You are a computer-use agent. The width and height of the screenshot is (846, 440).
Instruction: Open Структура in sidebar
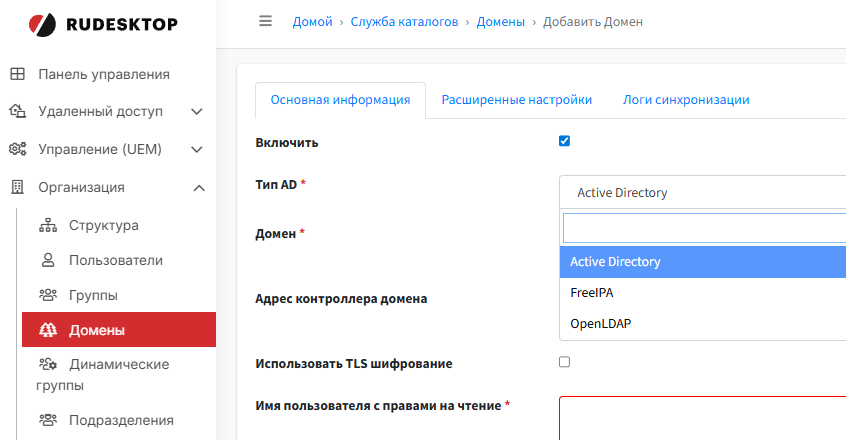click(x=104, y=225)
